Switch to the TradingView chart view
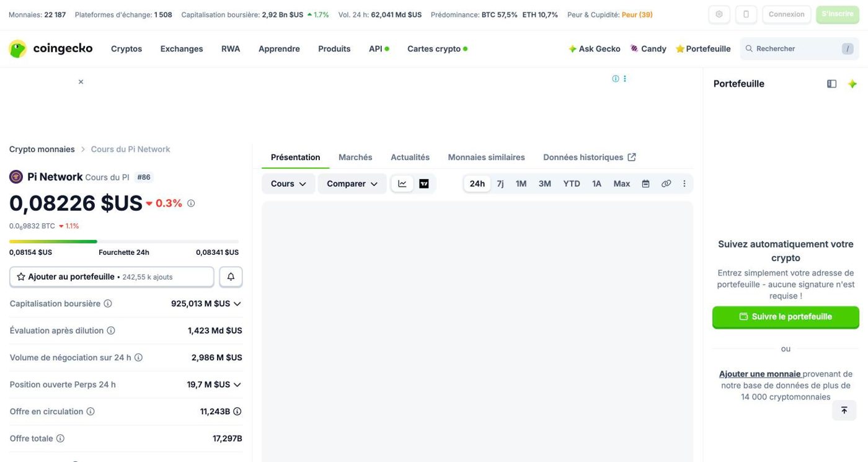This screenshot has height=462, width=868. point(424,184)
